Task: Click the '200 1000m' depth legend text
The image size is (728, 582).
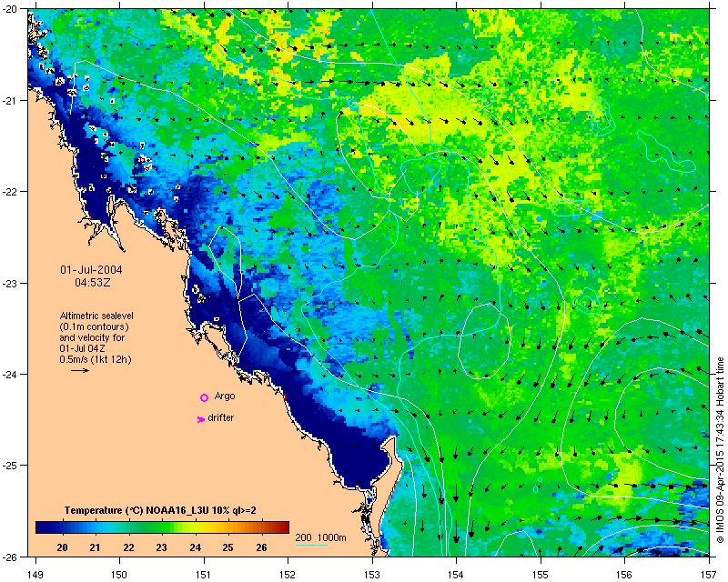Action: pos(321,538)
